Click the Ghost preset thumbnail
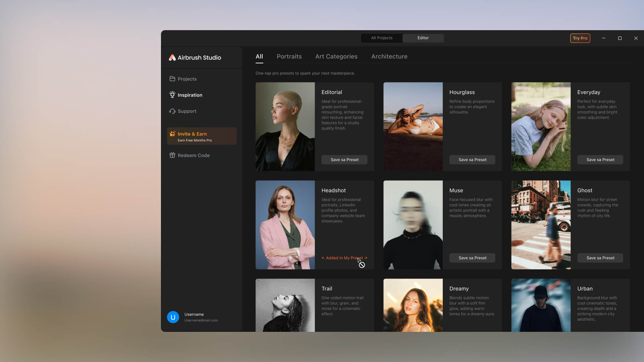The image size is (644, 362). (x=541, y=225)
